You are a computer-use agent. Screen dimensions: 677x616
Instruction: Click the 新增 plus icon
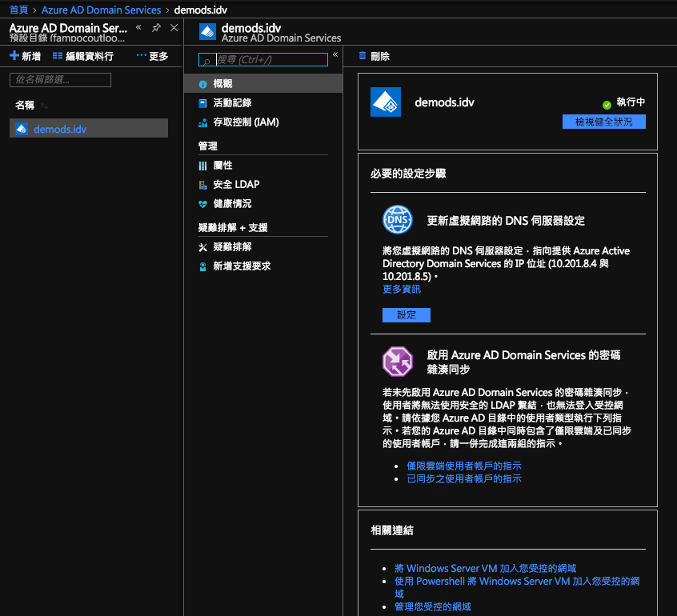pos(14,56)
